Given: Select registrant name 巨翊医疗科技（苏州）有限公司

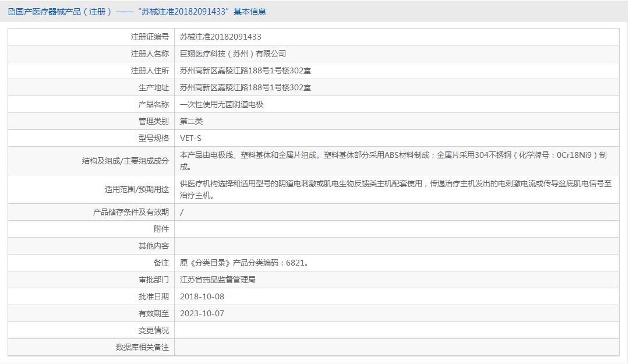Looking at the screenshot, I should tap(233, 54).
